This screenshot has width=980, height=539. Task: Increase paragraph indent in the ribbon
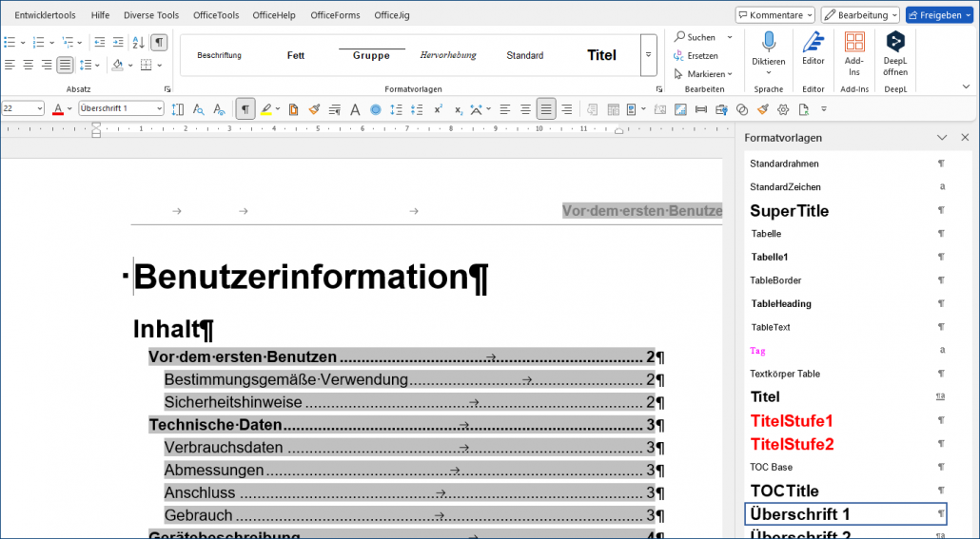point(117,42)
